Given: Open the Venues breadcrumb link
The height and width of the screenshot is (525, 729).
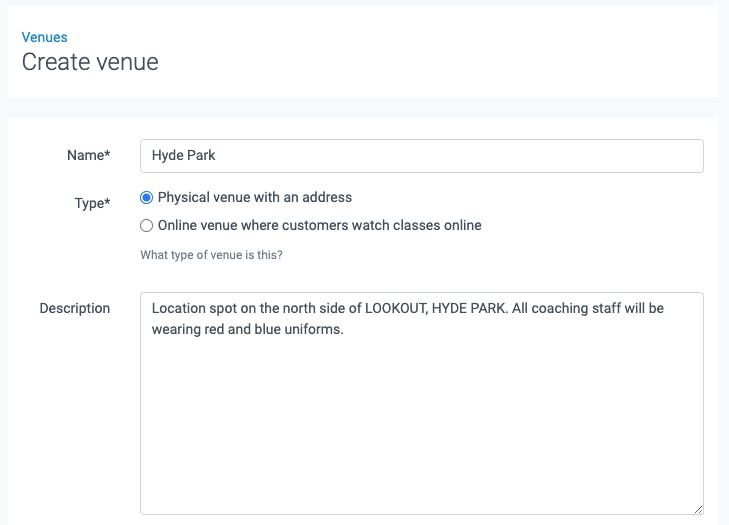Looking at the screenshot, I should tap(44, 37).
